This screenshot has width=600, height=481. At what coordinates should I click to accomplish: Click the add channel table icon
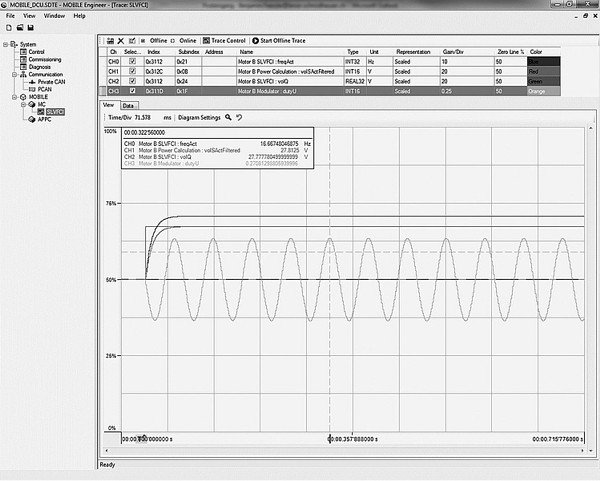pyautogui.click(x=109, y=40)
